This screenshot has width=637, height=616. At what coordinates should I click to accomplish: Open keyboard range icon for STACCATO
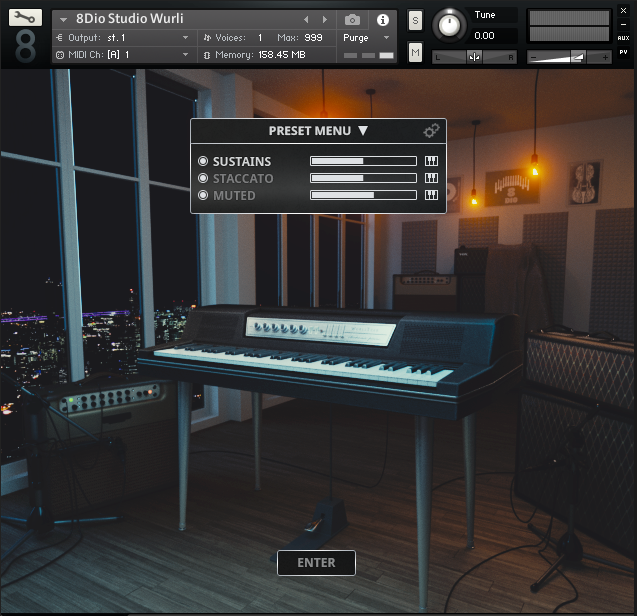tap(431, 178)
